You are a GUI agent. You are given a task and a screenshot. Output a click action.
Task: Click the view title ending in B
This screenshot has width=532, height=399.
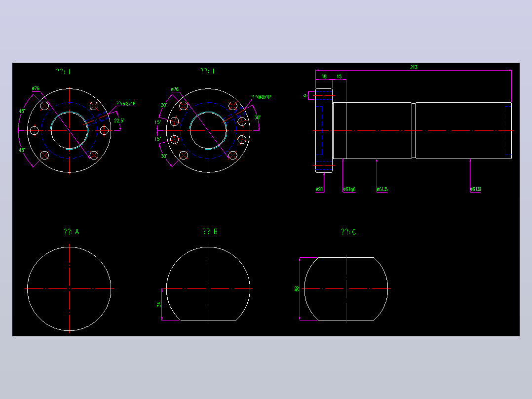(210, 231)
